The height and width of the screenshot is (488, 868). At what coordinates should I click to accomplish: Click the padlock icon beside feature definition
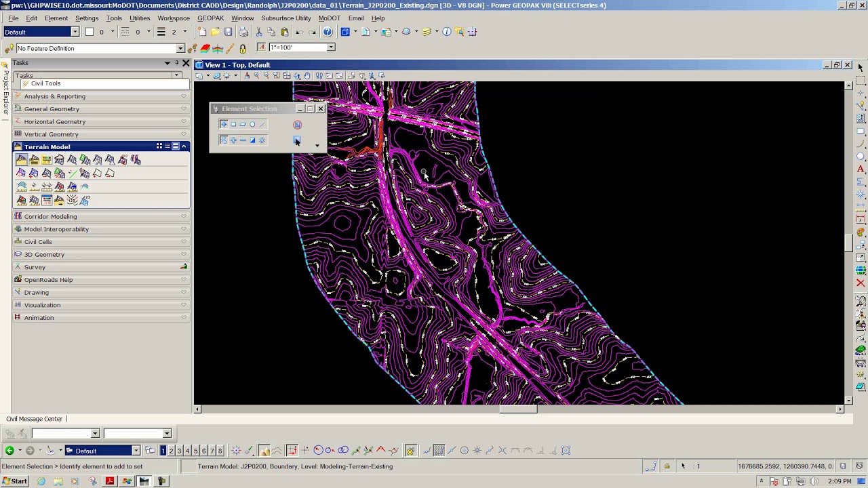(x=243, y=49)
